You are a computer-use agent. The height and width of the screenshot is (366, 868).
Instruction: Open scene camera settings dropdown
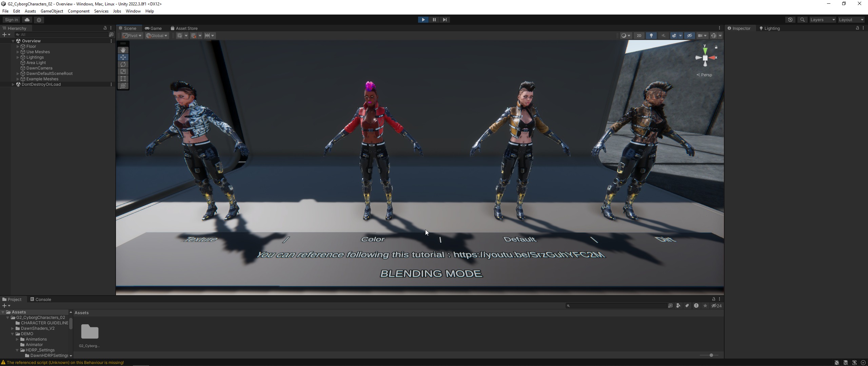point(702,36)
